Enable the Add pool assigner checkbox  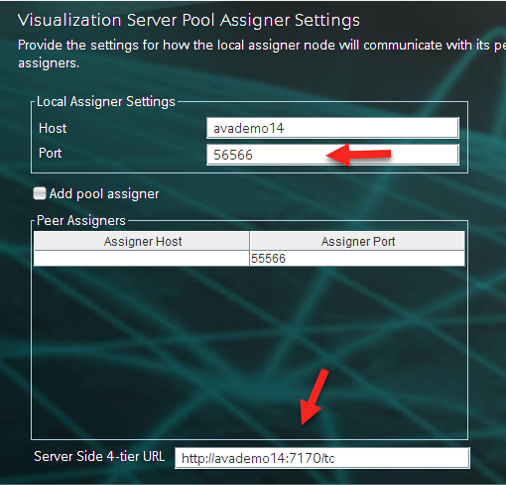pos(40,194)
